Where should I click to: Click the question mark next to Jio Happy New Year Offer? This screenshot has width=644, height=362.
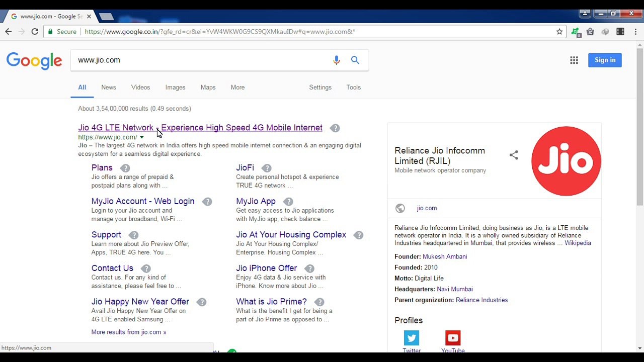tap(202, 302)
